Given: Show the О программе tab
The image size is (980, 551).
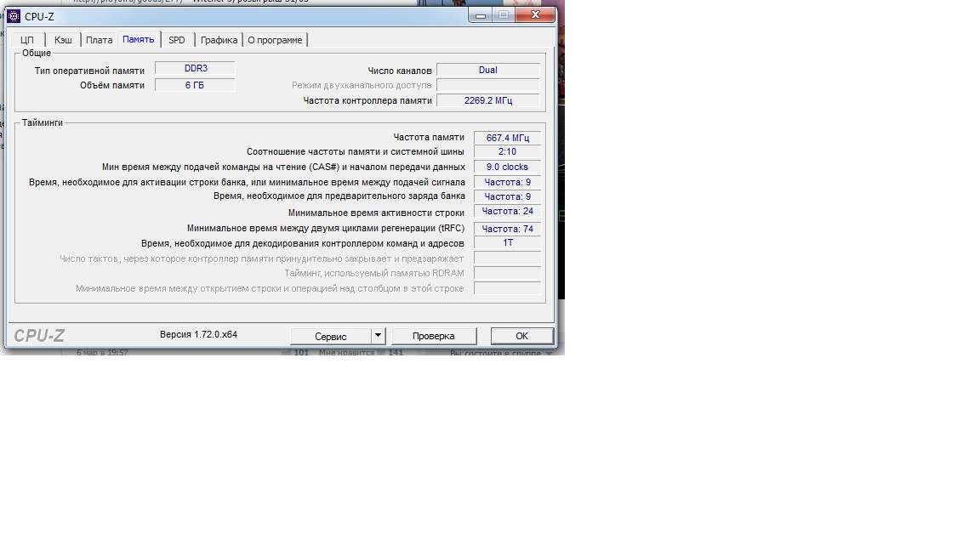Looking at the screenshot, I should [274, 40].
